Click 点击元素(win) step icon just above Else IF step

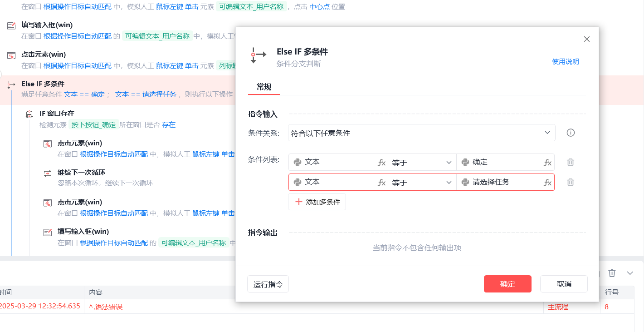(11, 55)
